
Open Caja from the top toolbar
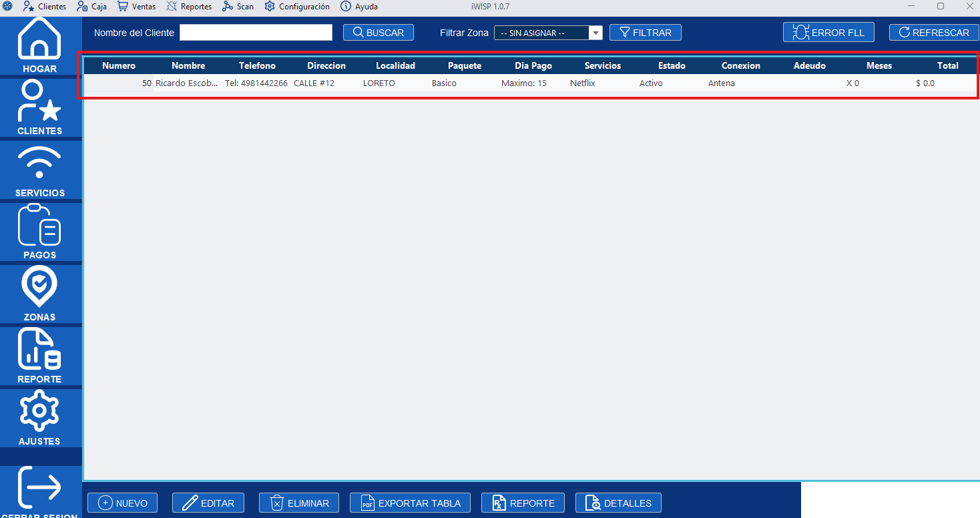pyautogui.click(x=91, y=7)
